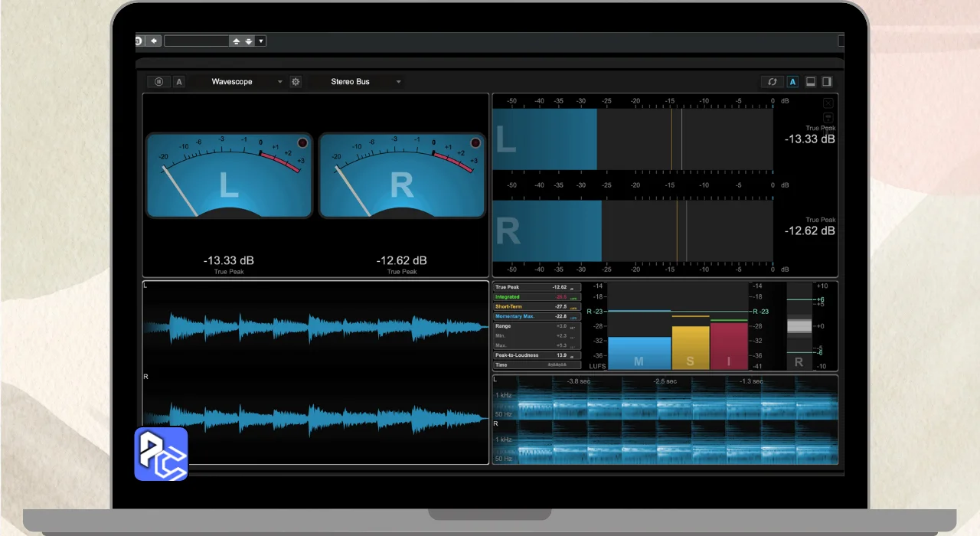The height and width of the screenshot is (536, 980).
Task: Open the preset list dropdown arrow
Action: point(261,41)
